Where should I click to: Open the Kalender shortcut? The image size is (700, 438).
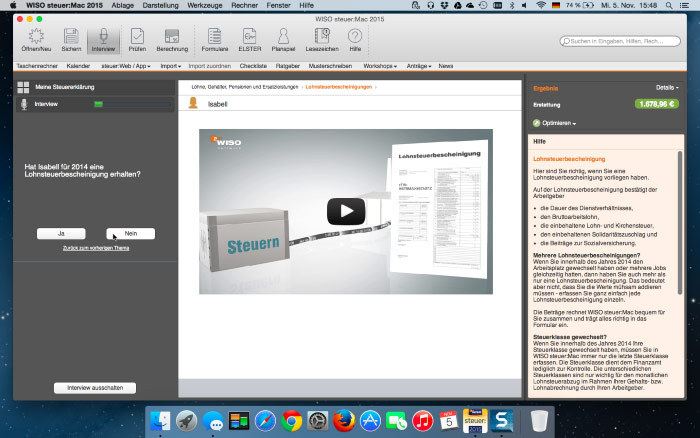pos(78,66)
